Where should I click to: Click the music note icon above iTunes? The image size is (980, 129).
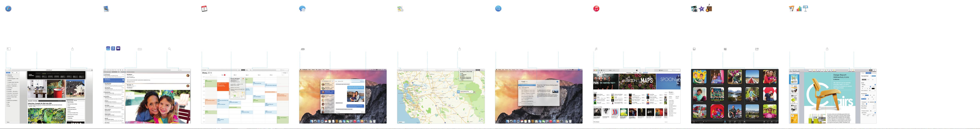[x=596, y=49]
